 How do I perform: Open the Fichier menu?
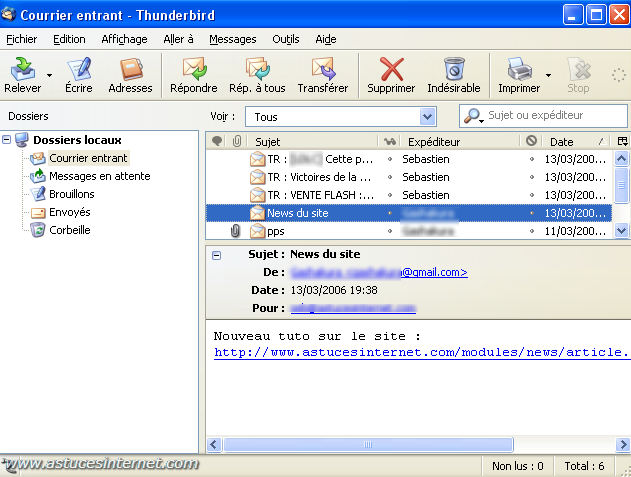(22, 39)
